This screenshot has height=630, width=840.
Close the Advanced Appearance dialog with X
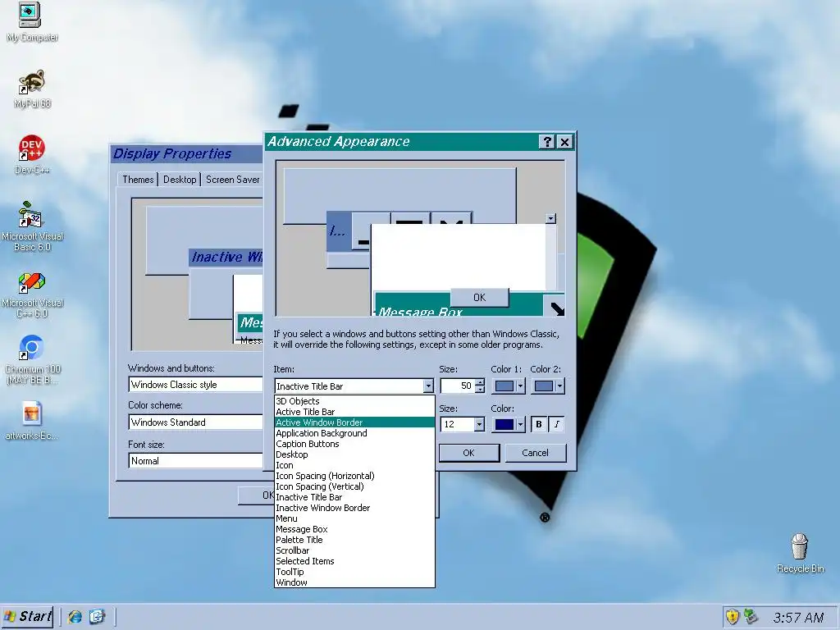564,141
